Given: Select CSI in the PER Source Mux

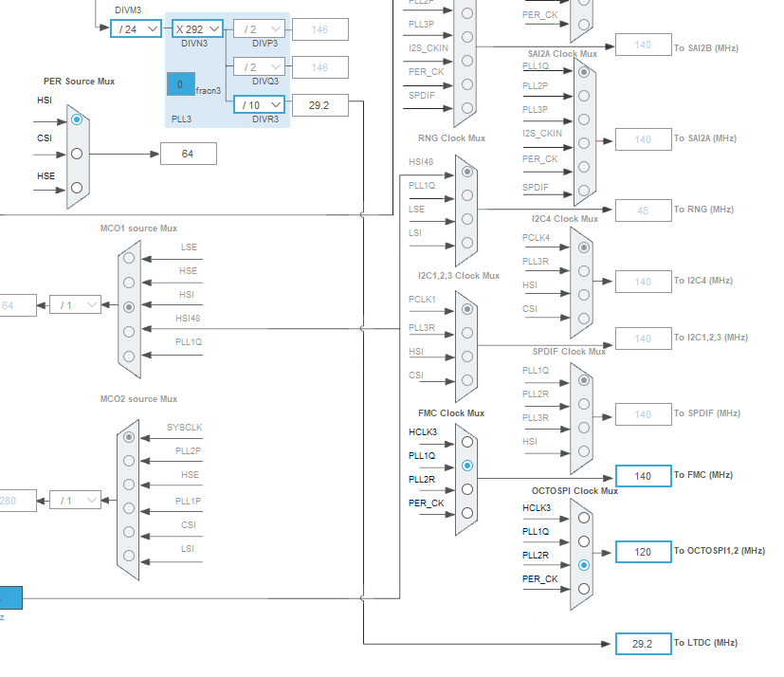Looking at the screenshot, I should (78, 152).
